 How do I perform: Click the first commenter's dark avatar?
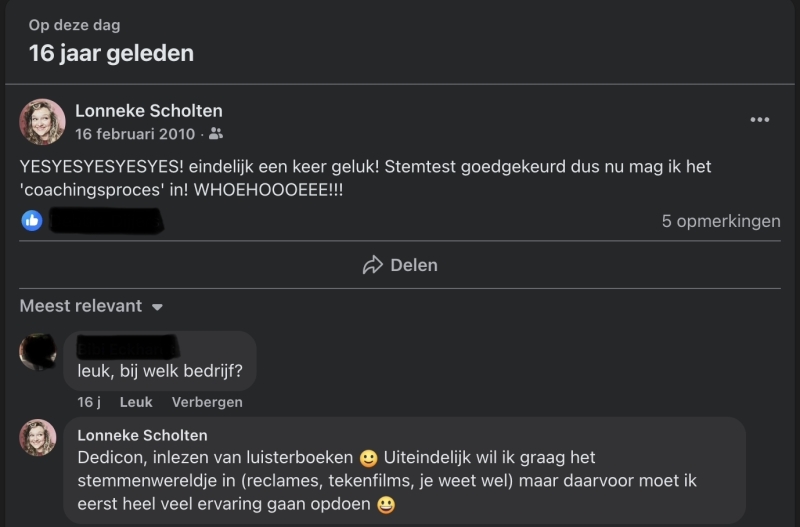pyautogui.click(x=39, y=351)
